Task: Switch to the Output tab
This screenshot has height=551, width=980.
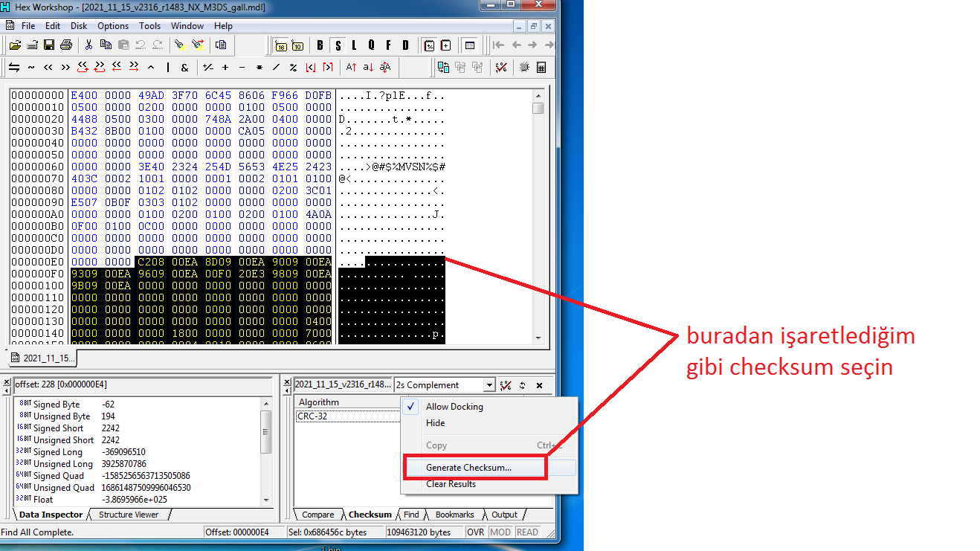Action: (x=504, y=515)
